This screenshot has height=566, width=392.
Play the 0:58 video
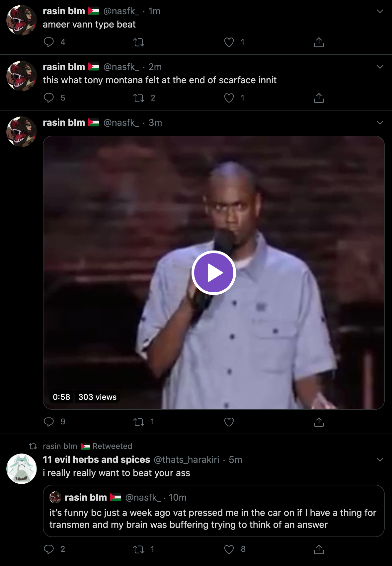pos(214,273)
